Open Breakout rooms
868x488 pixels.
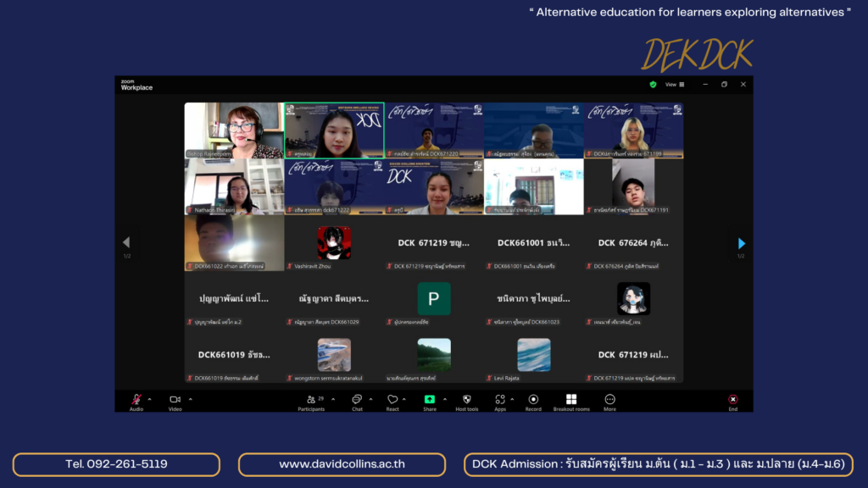pyautogui.click(x=571, y=400)
